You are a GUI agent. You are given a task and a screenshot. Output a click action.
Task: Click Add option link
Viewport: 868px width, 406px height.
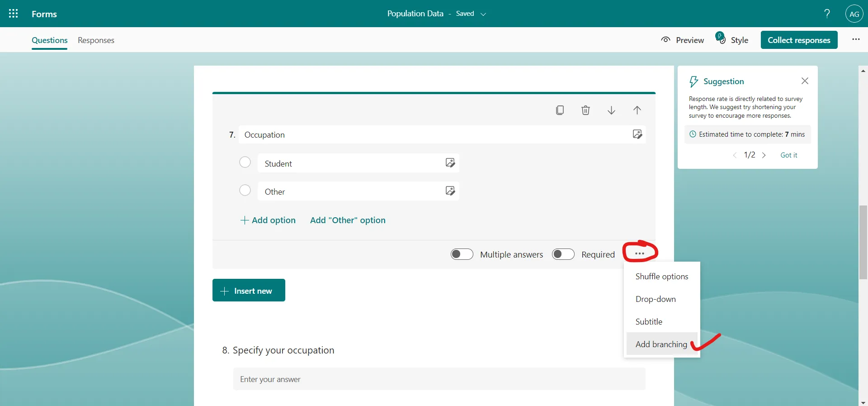click(268, 220)
